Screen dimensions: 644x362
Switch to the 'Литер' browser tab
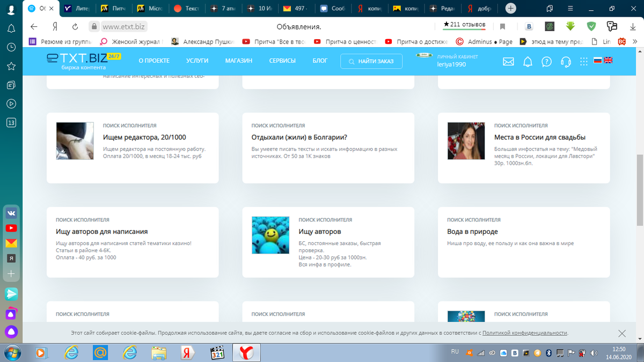pos(77,9)
